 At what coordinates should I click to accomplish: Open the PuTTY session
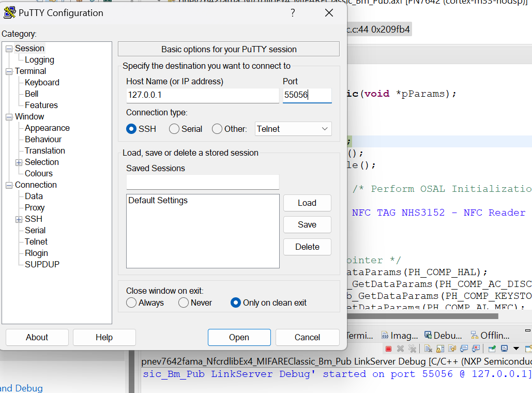tap(239, 337)
